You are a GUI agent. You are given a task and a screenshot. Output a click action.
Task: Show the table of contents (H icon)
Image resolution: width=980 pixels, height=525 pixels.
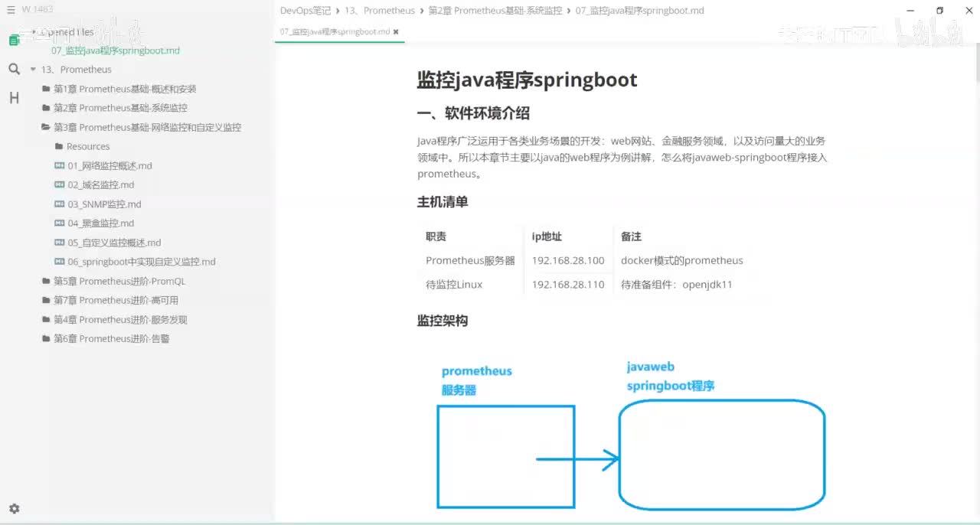click(x=14, y=97)
